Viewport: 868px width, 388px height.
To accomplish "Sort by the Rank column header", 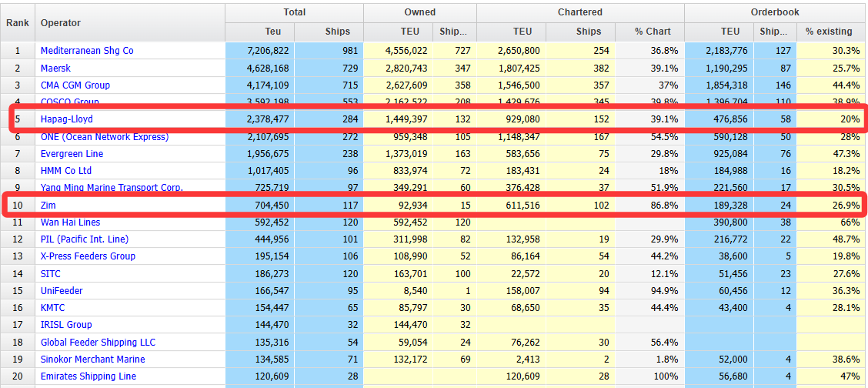I will (18, 23).
